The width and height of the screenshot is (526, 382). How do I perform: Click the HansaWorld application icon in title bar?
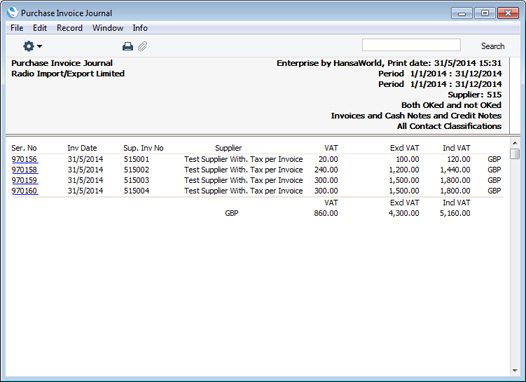coord(12,13)
